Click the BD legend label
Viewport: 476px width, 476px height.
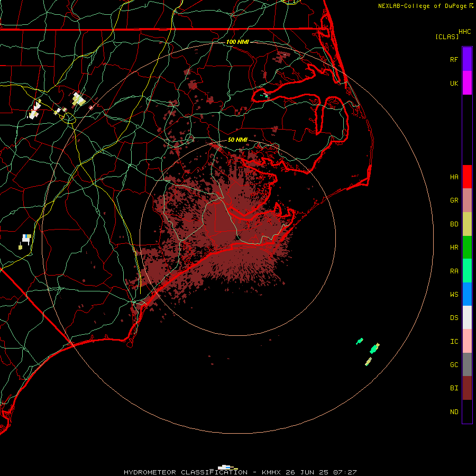point(454,224)
